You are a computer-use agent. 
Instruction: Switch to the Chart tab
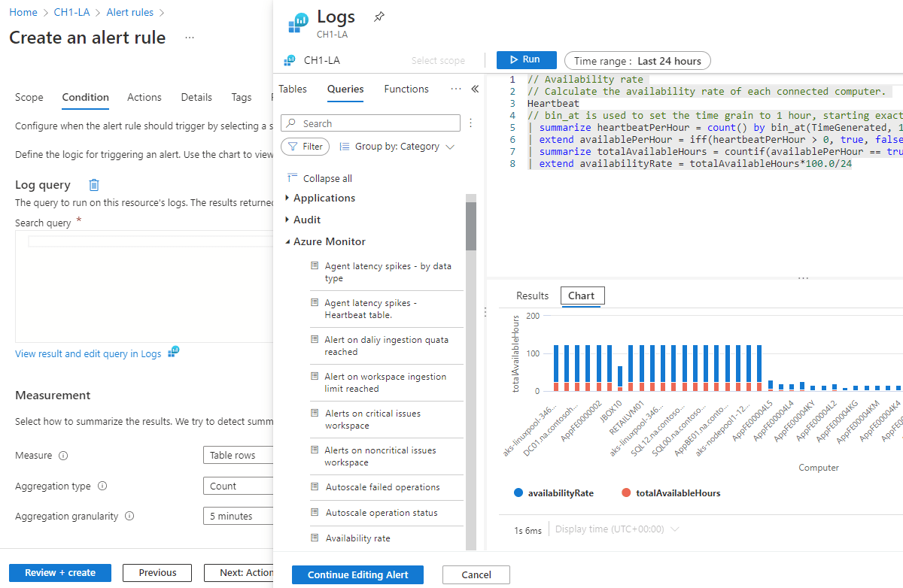pos(582,296)
